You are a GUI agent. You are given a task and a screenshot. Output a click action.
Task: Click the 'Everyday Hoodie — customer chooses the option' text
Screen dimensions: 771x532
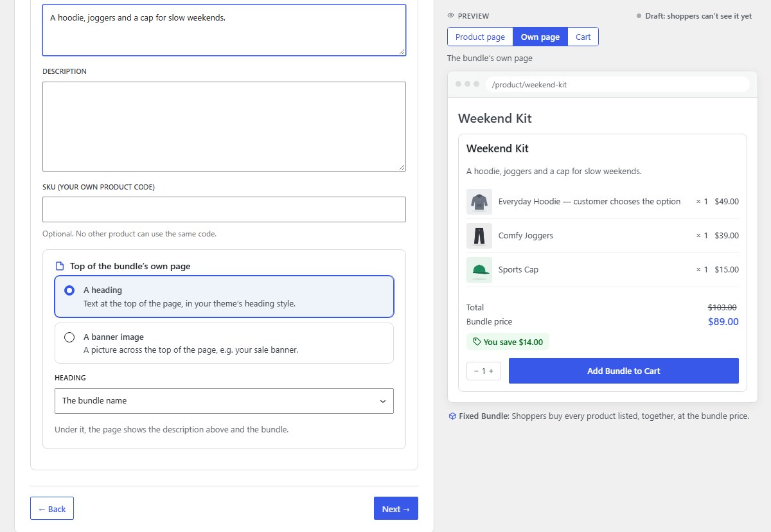point(589,202)
